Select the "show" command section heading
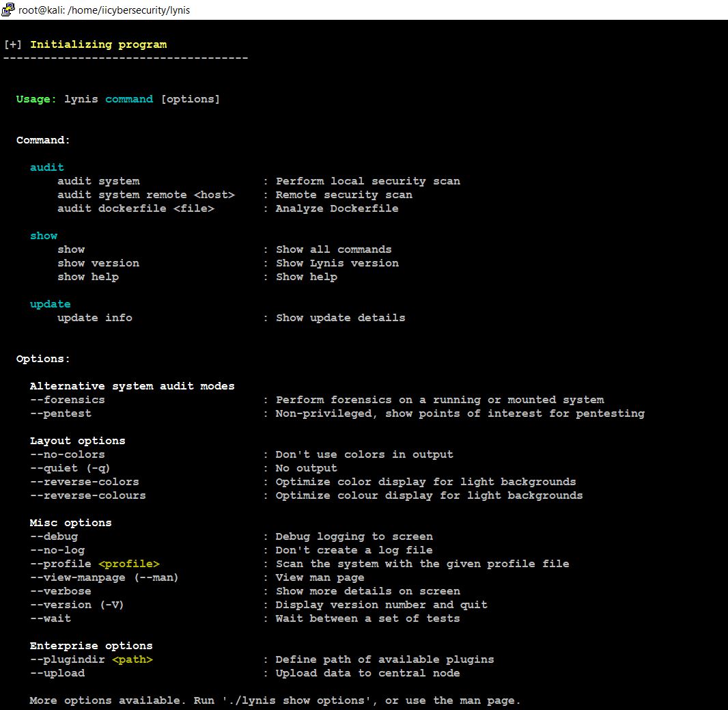Viewport: 728px width, 710px height. (x=44, y=235)
